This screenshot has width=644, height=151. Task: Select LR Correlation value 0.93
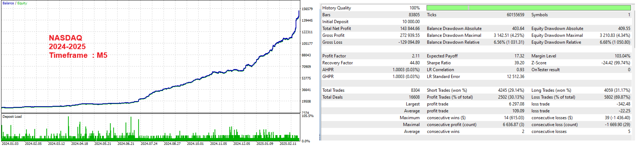[x=520, y=70]
